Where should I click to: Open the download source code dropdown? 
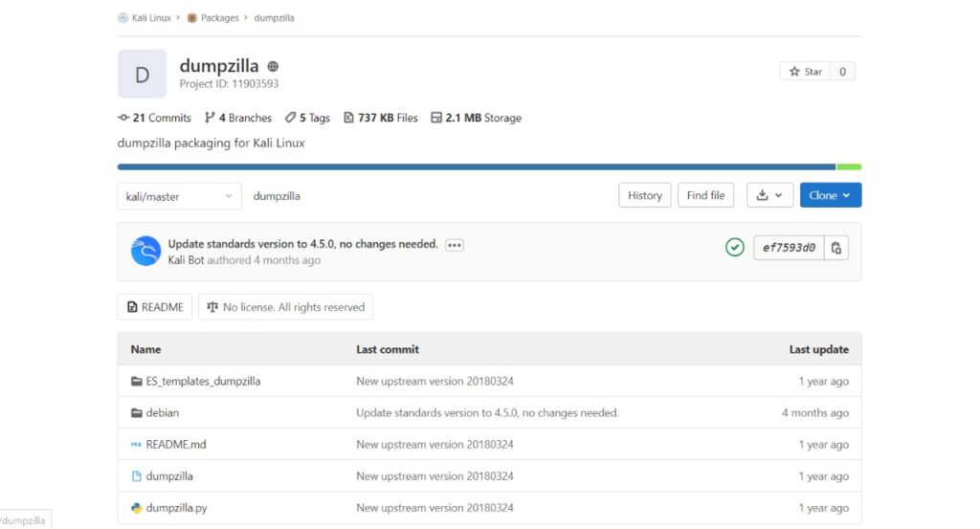coord(770,195)
